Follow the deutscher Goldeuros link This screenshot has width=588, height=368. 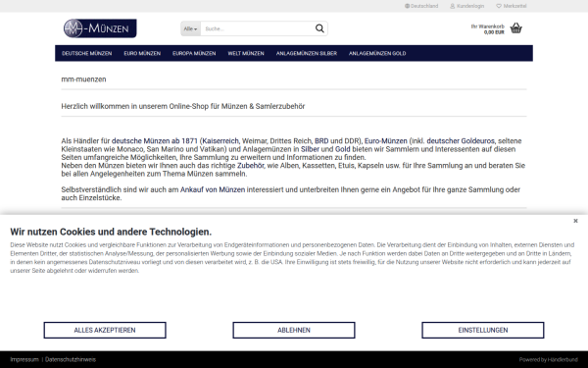461,140
